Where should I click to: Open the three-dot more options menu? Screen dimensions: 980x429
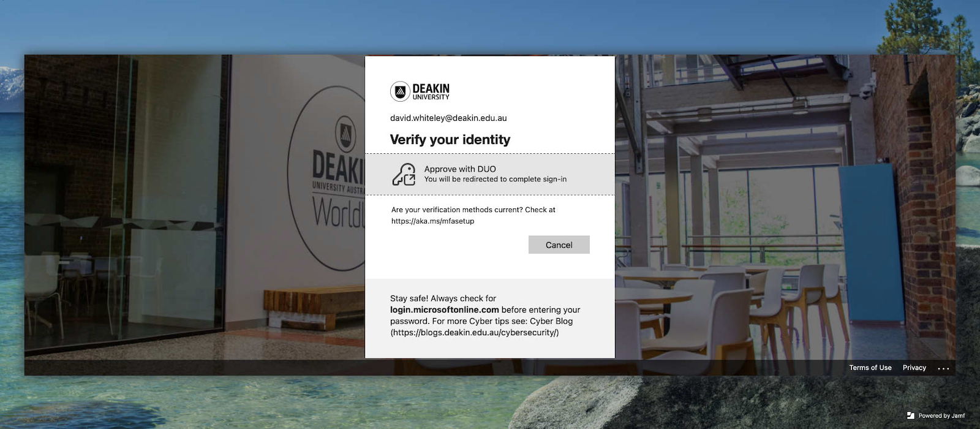tap(943, 368)
